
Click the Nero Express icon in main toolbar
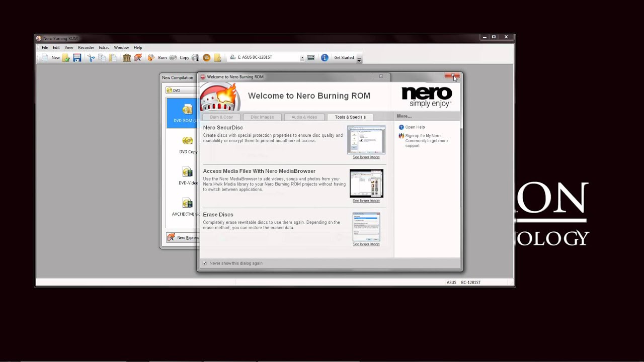138,58
